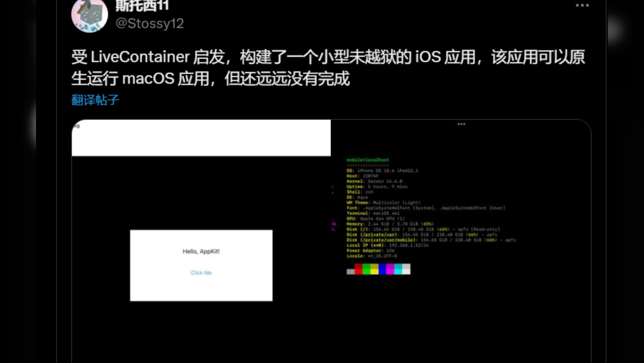Click the magenta color block in terminal palette
Viewport: 644px width, 363px height.
tap(390, 269)
